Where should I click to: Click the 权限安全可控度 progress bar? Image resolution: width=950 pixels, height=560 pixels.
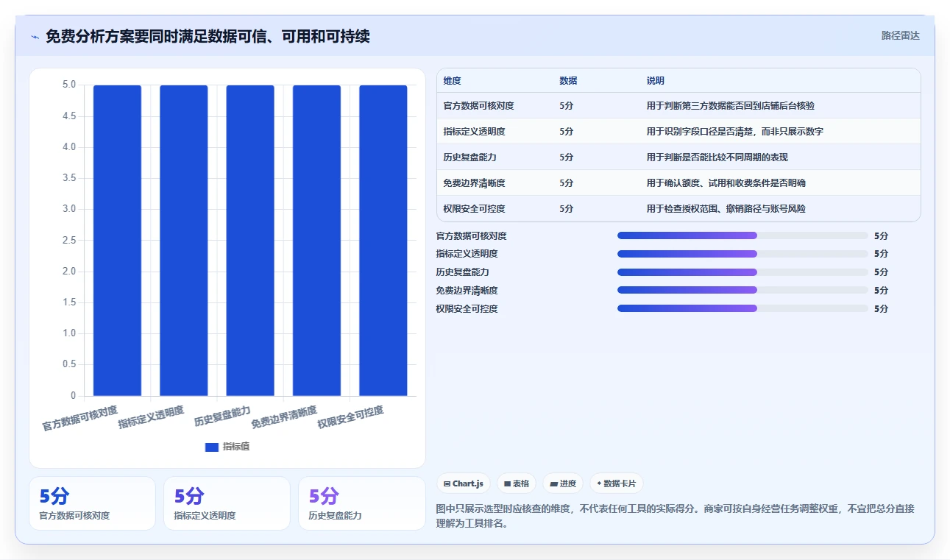[742, 308]
